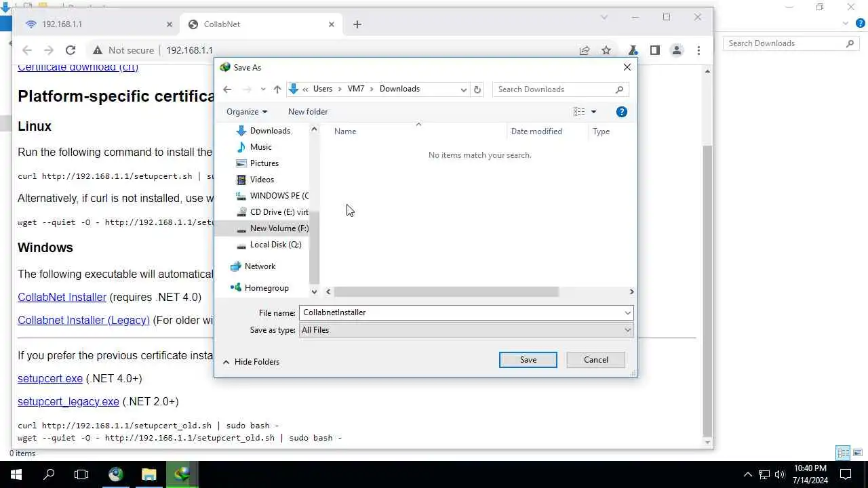Click Search Downloads in Explorer window
The image size is (868, 488).
pyautogui.click(x=791, y=43)
